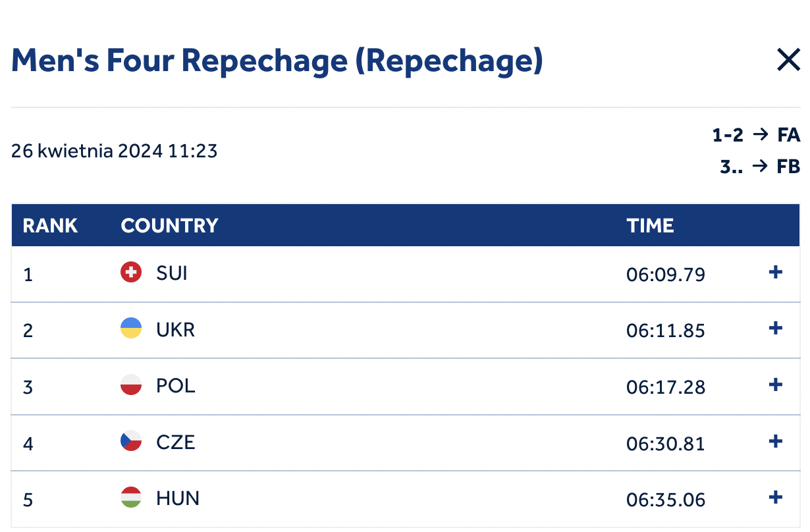The image size is (810, 532).
Task: Expand the SUI row plus icon
Action: 776,272
